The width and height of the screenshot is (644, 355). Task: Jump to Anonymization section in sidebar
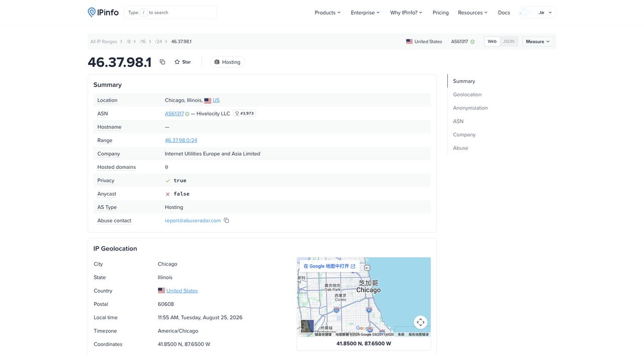(470, 108)
